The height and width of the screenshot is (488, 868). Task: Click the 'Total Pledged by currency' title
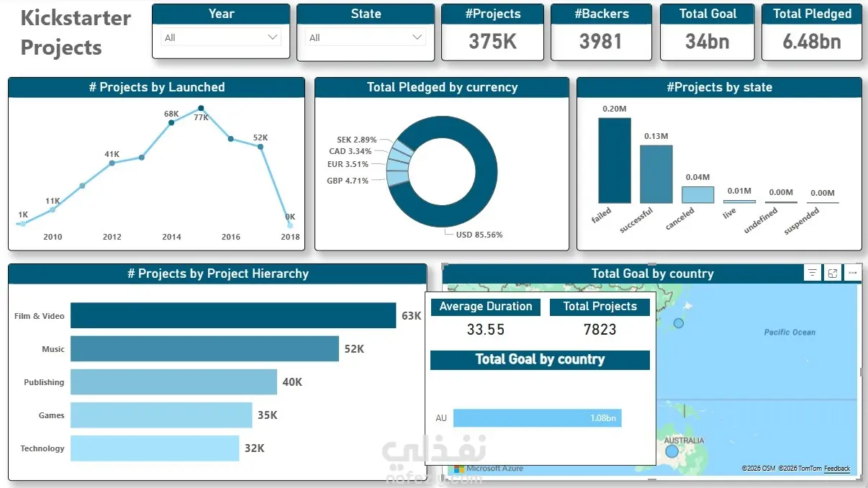pyautogui.click(x=442, y=87)
